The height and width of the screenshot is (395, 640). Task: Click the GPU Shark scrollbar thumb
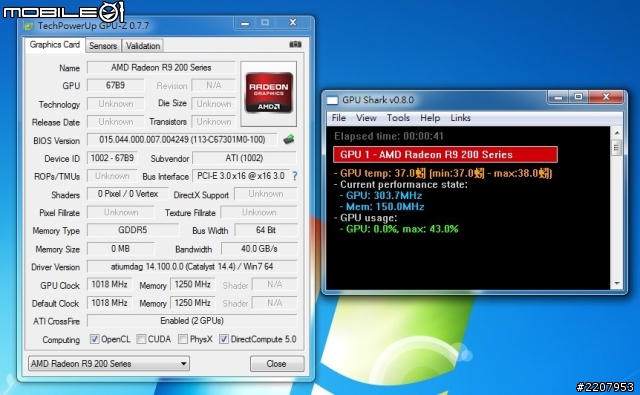(x=617, y=148)
